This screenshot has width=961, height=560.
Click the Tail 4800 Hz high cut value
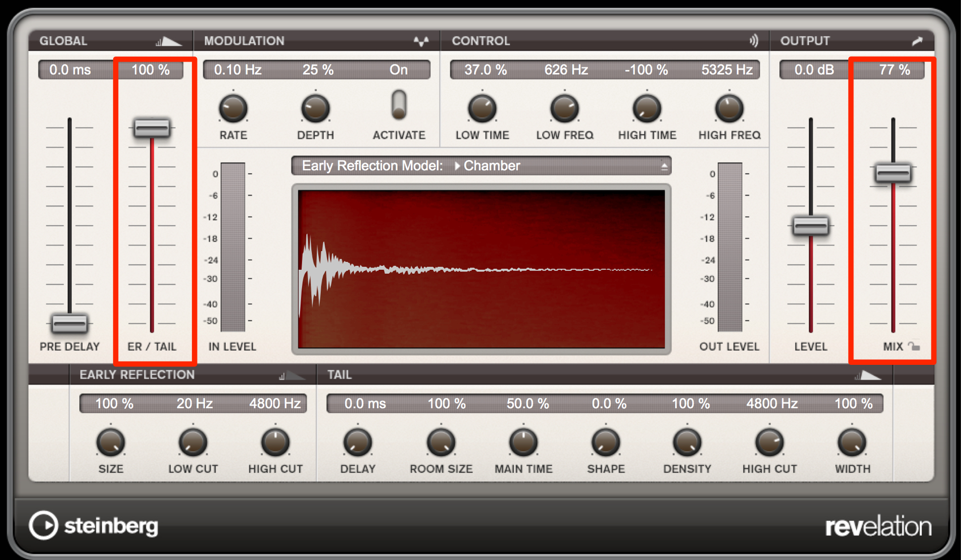772,403
